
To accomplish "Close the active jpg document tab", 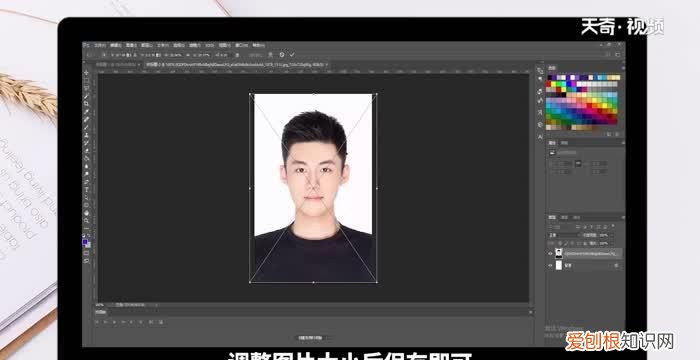I will (x=327, y=65).
